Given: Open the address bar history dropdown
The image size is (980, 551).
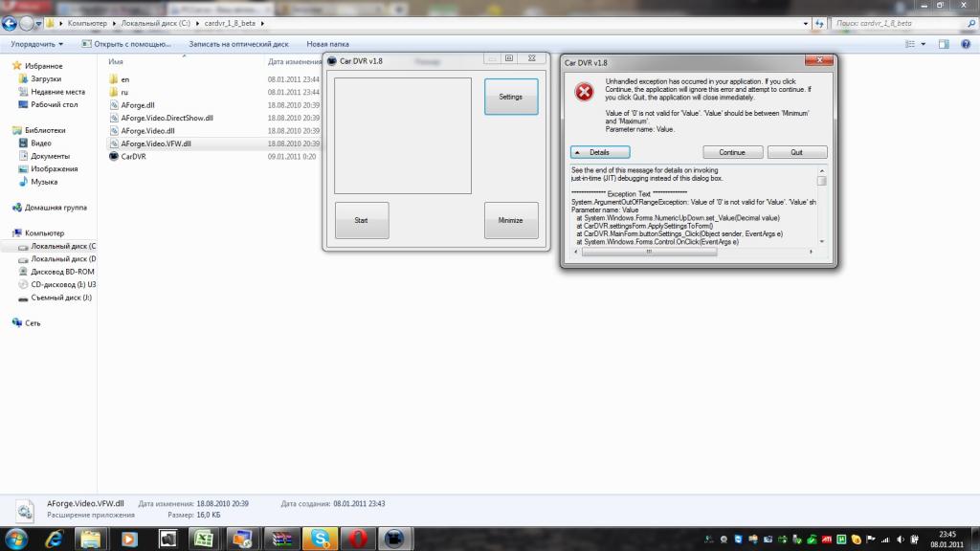Looking at the screenshot, I should tap(805, 24).
